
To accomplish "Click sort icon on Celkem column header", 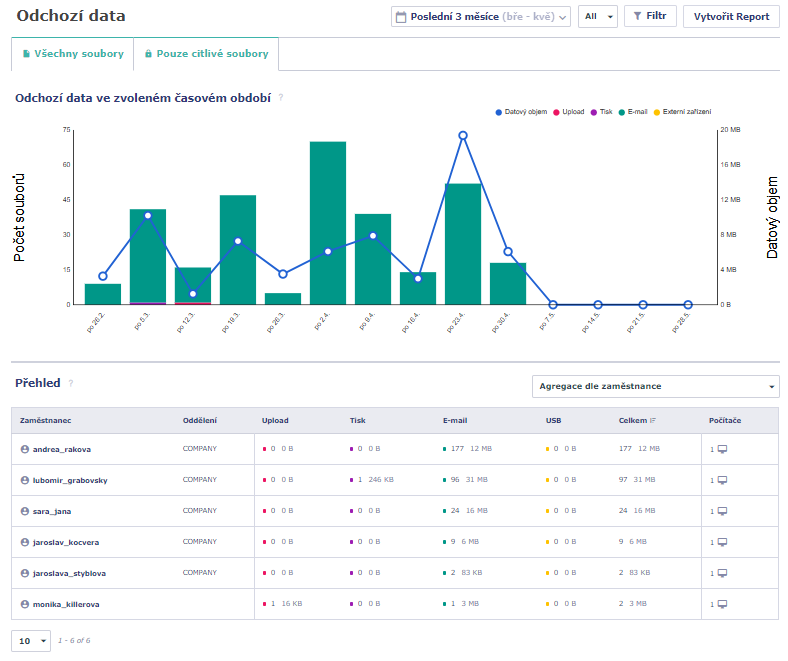I will pos(652,421).
